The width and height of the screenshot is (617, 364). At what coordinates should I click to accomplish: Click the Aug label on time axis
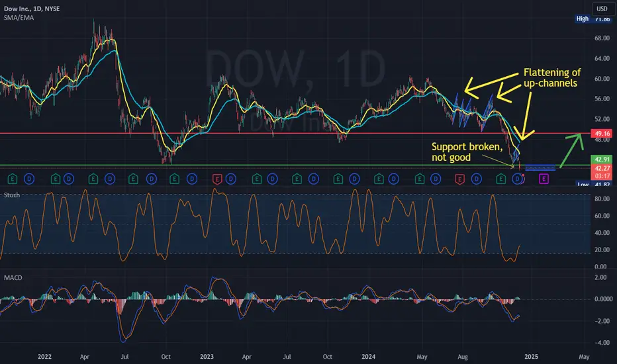(x=463, y=357)
